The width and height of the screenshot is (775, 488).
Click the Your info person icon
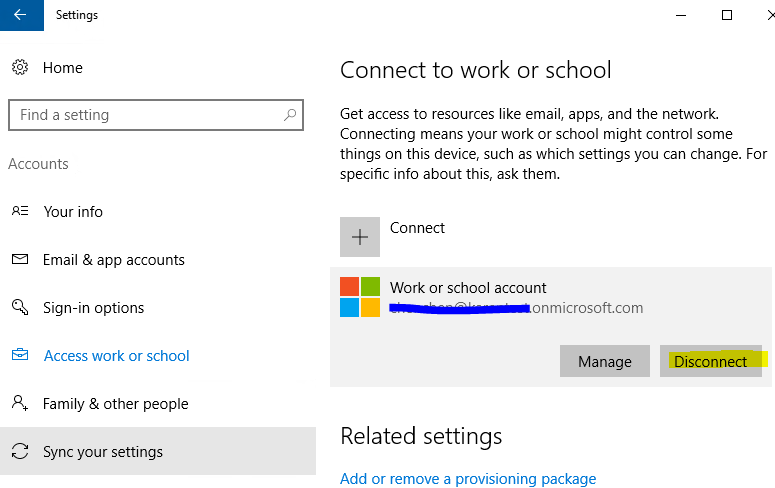point(20,212)
